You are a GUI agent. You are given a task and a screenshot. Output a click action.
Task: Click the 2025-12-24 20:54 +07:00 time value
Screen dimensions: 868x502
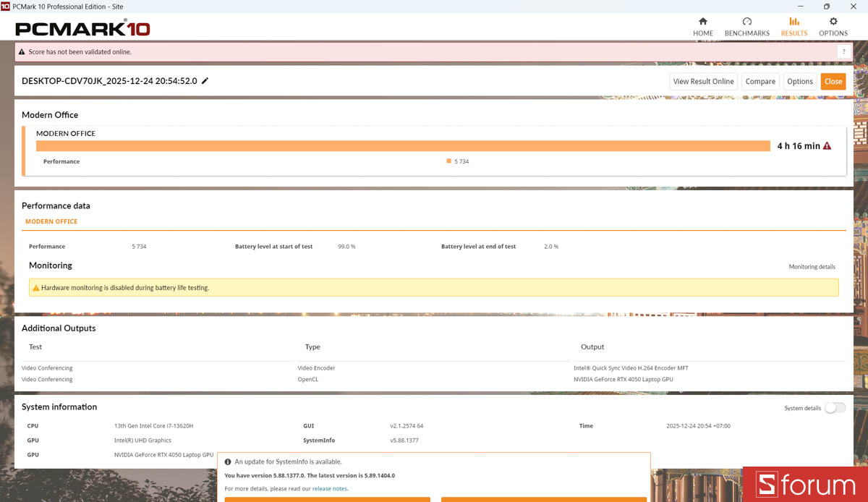pos(698,426)
